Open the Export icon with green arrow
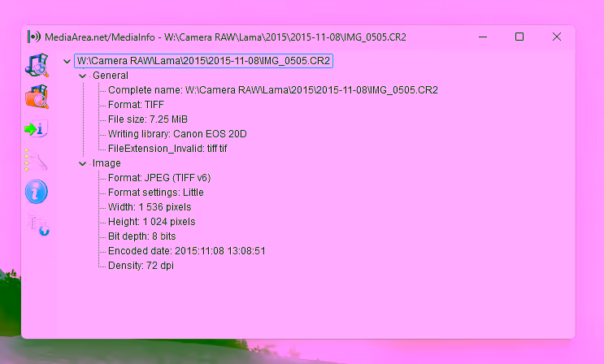Screen dimensions: 604x364 (x=37, y=128)
